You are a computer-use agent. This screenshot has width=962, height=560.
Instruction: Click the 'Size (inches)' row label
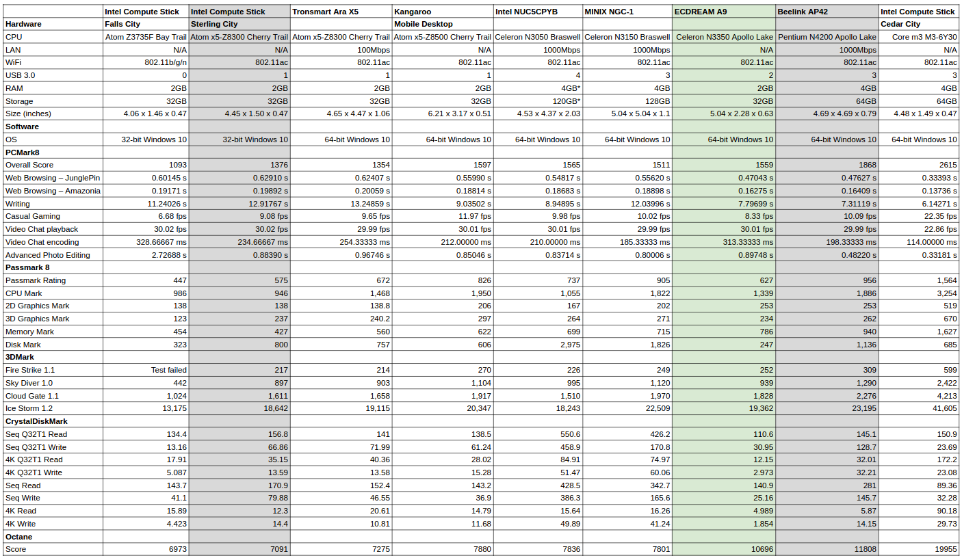[x=53, y=114]
